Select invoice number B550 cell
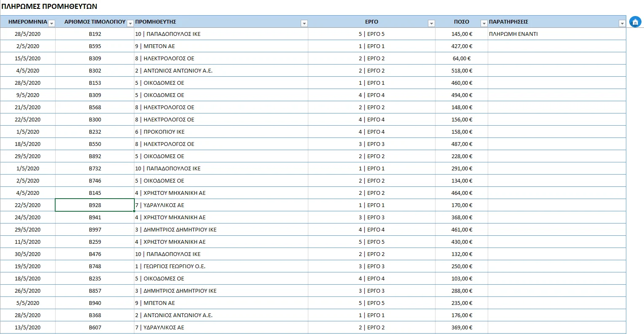The image size is (644, 334). coord(95,144)
